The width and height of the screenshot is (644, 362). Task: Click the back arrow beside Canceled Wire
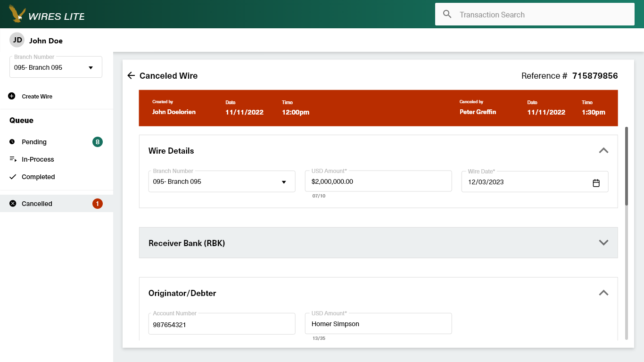(131, 75)
